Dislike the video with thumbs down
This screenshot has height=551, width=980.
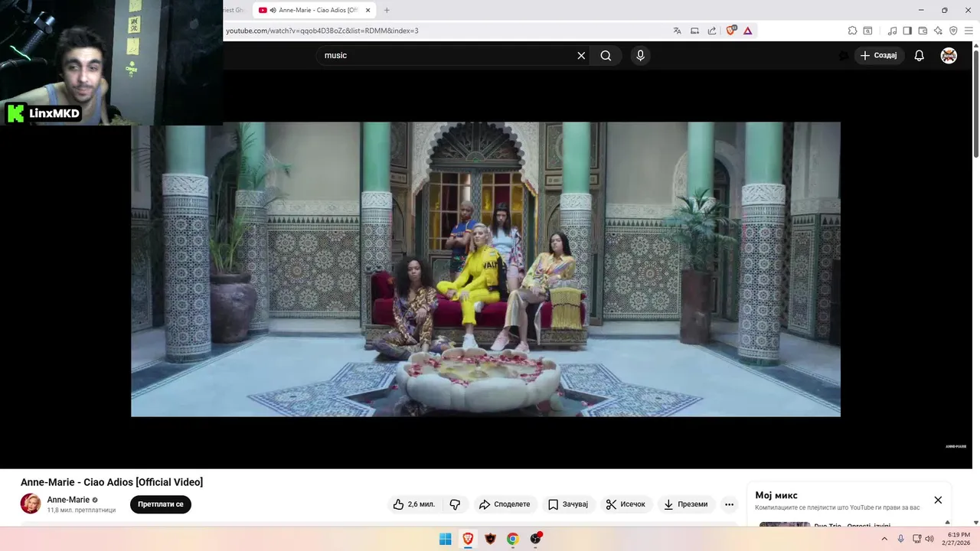click(x=455, y=504)
